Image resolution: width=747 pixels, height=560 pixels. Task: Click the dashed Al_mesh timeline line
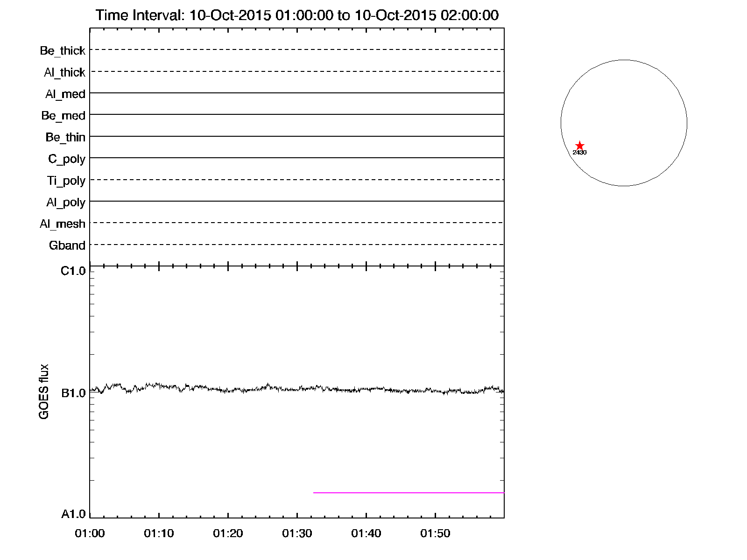[x=297, y=223]
